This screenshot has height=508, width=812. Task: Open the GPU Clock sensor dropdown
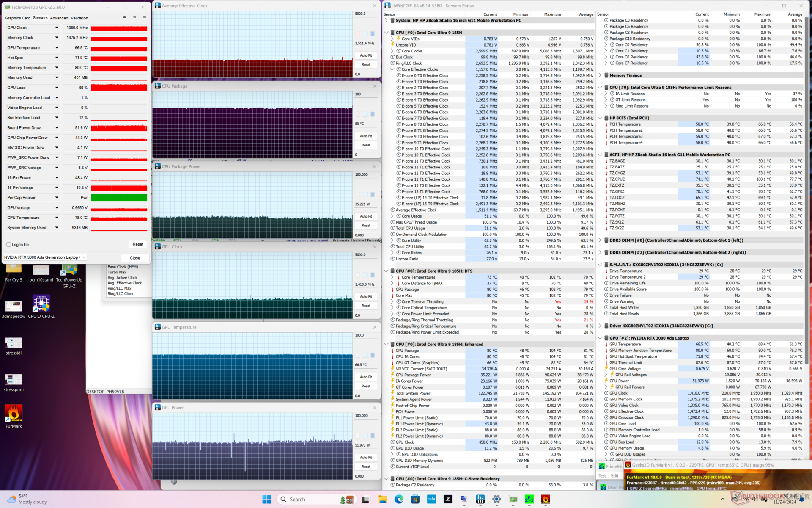[57, 28]
